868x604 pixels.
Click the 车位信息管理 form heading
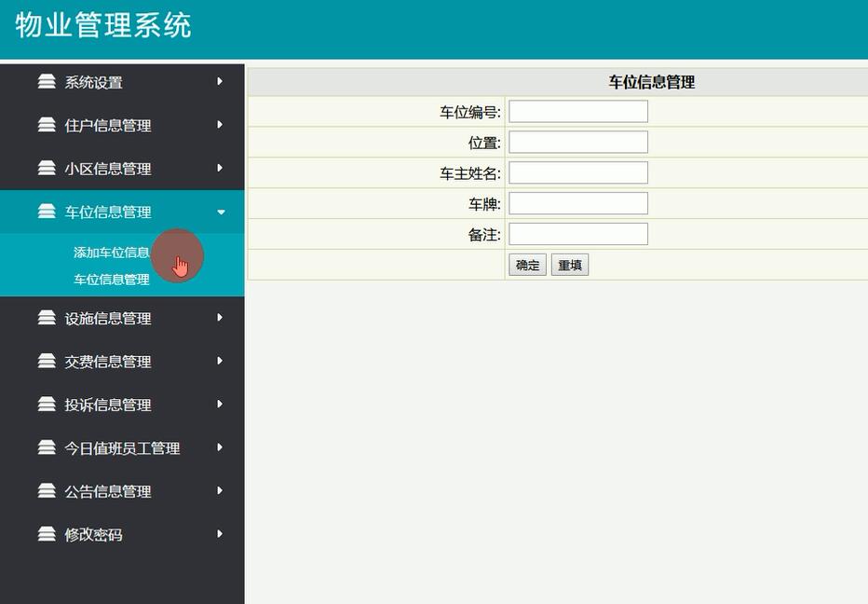pos(652,82)
